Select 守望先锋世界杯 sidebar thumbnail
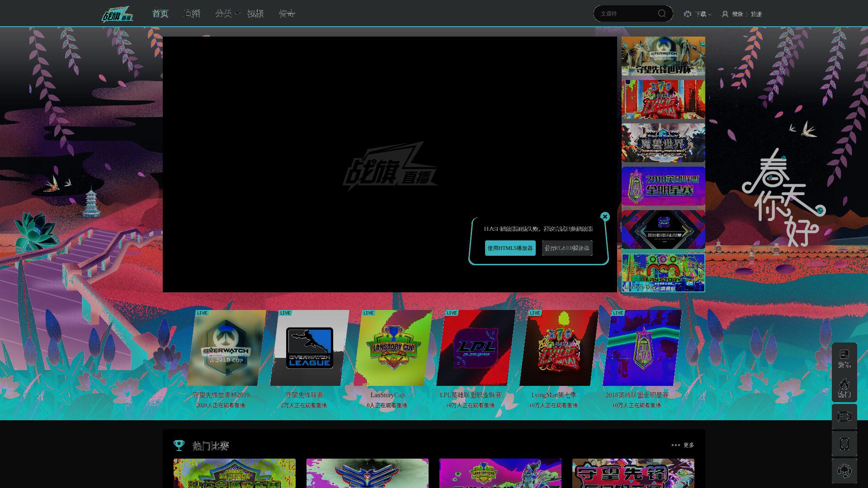The width and height of the screenshot is (868, 488). tap(663, 56)
